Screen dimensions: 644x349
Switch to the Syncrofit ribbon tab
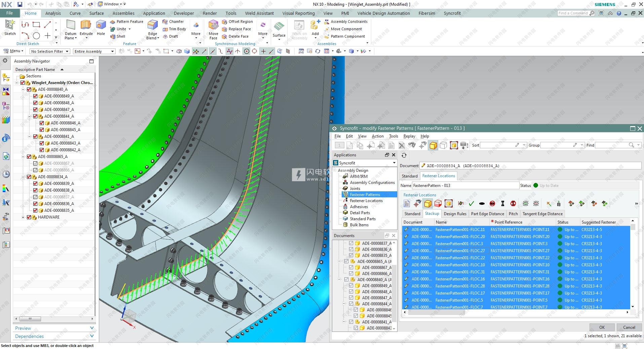(x=452, y=13)
